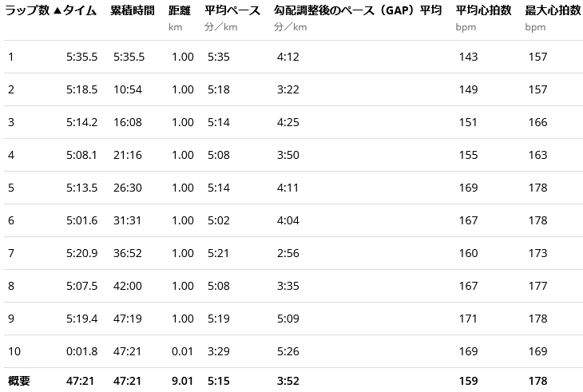Image resolution: width=583 pixels, height=392 pixels.
Task: Click the 勾配調整後のペース（GAP）平均 header
Action: click(x=357, y=10)
